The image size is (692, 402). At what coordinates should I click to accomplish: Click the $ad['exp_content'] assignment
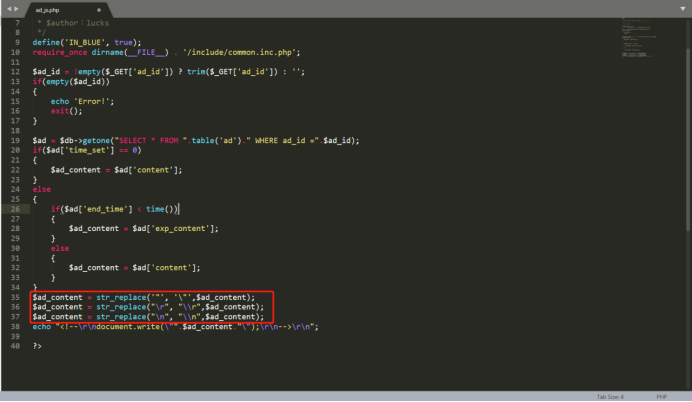(143, 229)
